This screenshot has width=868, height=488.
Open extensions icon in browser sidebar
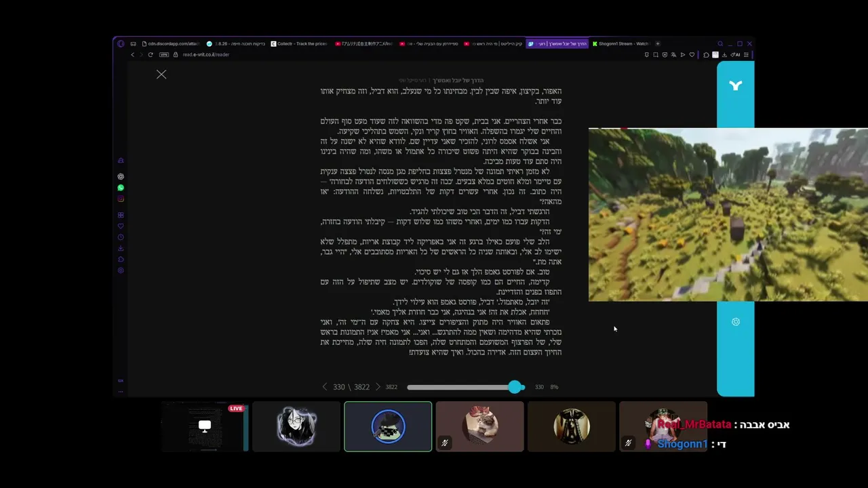tap(121, 260)
